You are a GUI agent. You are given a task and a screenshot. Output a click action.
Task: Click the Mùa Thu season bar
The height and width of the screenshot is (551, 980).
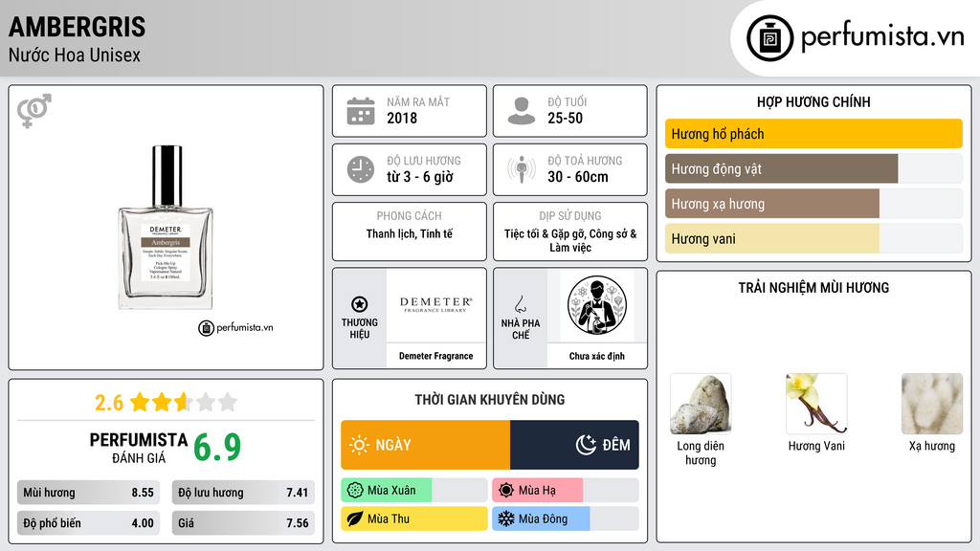pos(413,518)
